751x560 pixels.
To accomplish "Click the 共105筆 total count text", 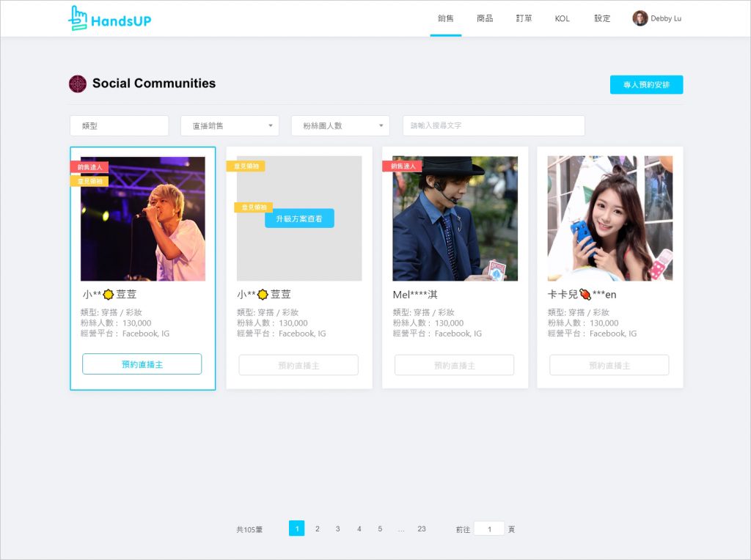I will pos(249,529).
